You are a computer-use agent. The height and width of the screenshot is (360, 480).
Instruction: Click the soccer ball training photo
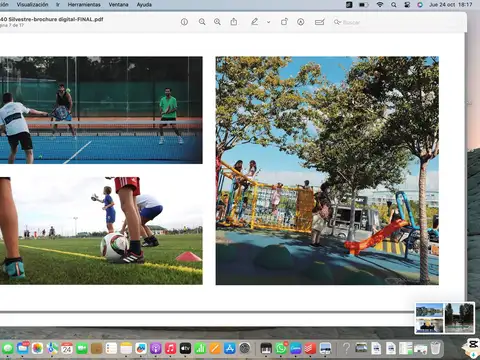(x=101, y=231)
